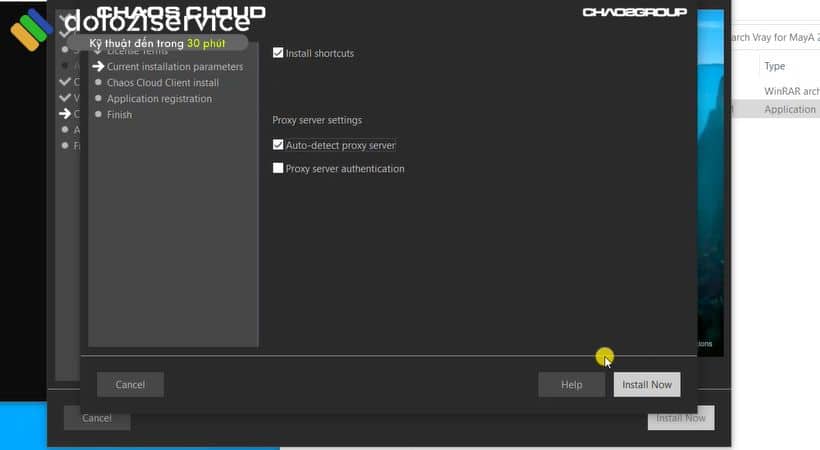
Task: Click the bullet next to Application registration
Action: coord(98,99)
